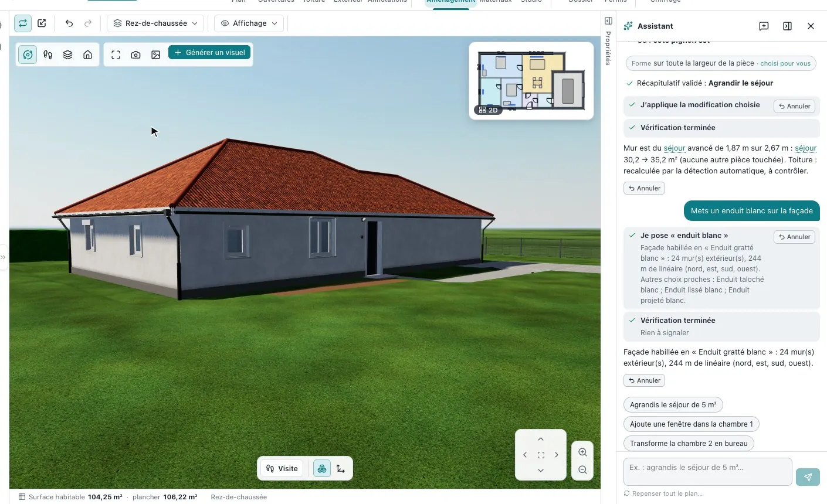Viewport: 827px width, 504px height.
Task: Open the image gallery icon
Action: pos(155,55)
